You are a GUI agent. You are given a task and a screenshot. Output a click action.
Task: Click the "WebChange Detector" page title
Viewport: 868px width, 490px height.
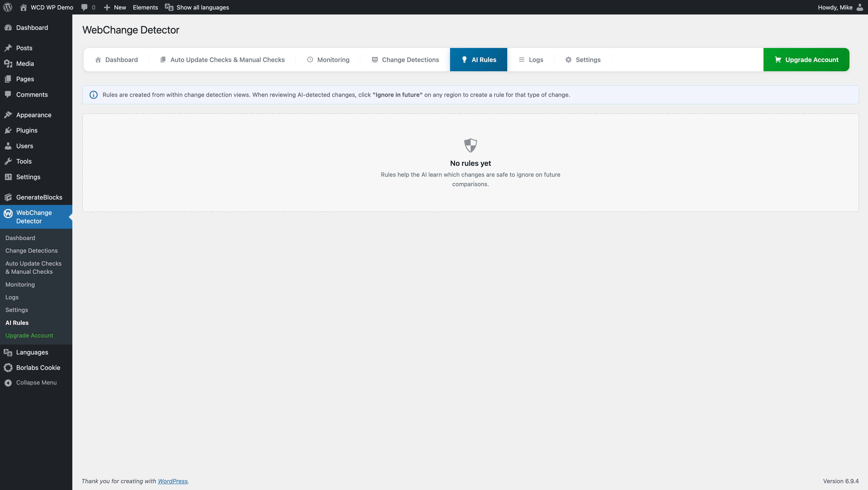(x=131, y=30)
